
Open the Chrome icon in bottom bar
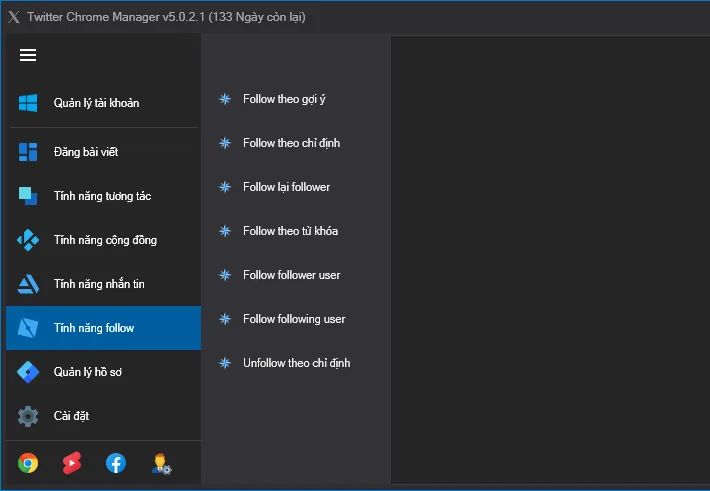(28, 463)
